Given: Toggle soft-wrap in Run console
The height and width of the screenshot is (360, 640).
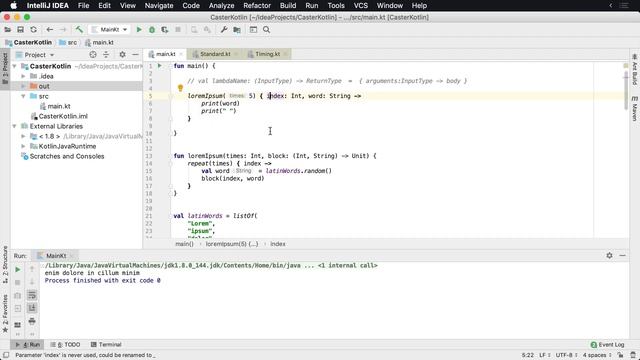Looking at the screenshot, I should pos(32,295).
